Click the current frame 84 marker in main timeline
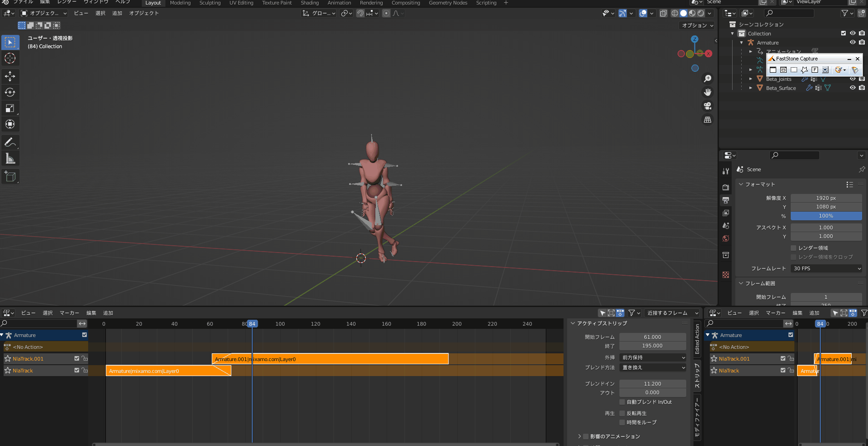This screenshot has height=446, width=868. (x=252, y=324)
